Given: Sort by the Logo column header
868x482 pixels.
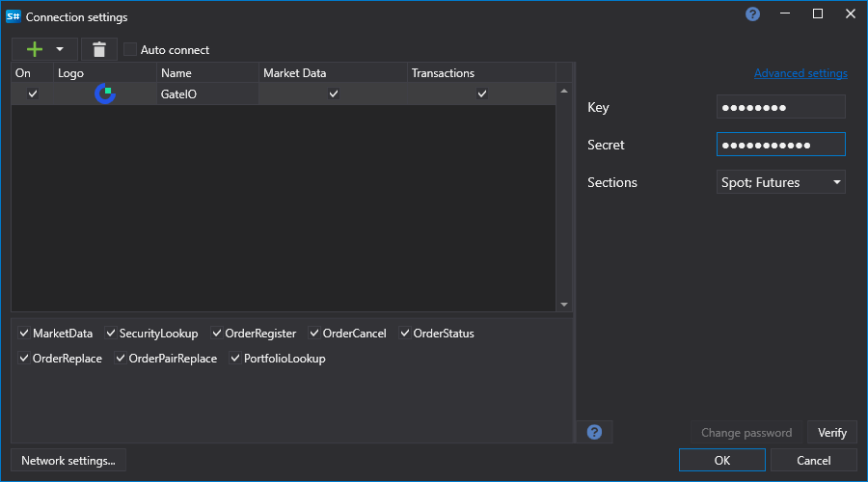Looking at the screenshot, I should click(x=105, y=73).
